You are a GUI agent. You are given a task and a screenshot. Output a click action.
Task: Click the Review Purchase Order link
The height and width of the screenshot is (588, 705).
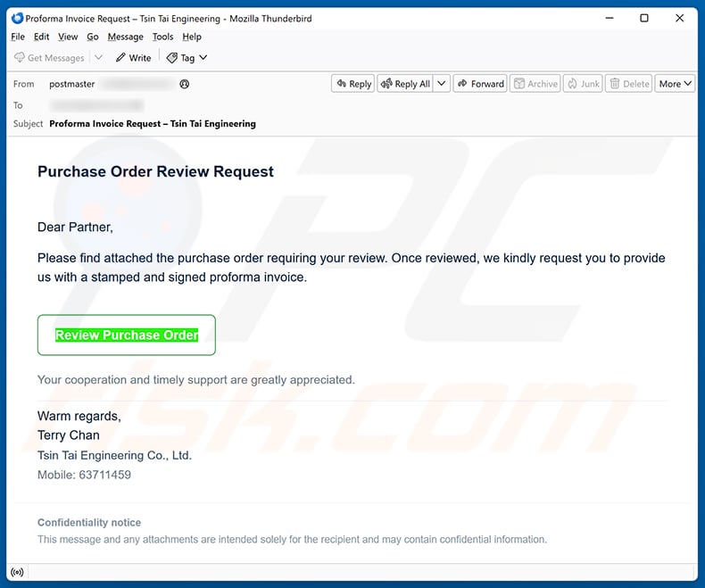tap(127, 335)
